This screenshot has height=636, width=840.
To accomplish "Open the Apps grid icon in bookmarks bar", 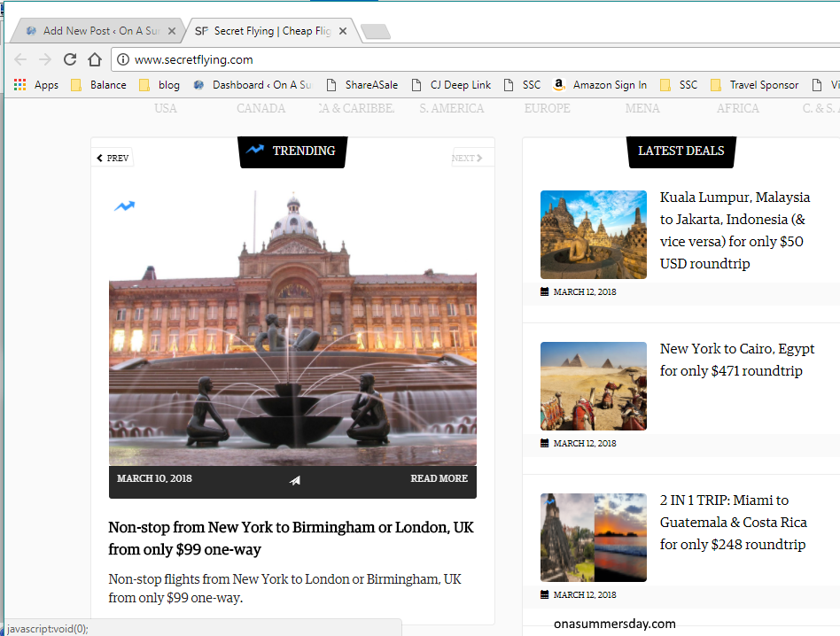I will (x=19, y=84).
